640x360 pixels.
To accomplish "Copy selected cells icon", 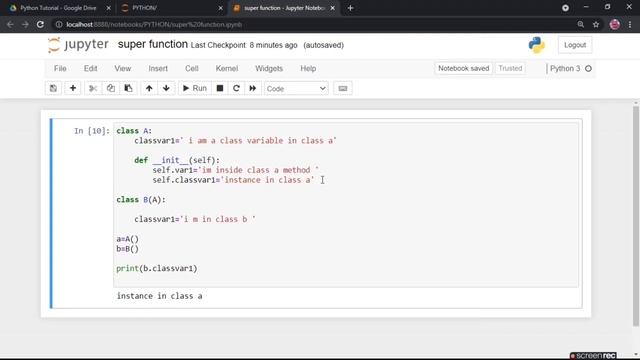I will 111,88.
